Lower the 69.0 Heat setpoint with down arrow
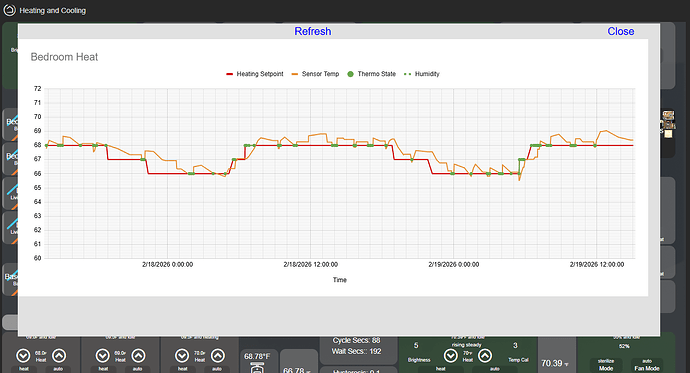This screenshot has width=690, height=373. coord(103,355)
